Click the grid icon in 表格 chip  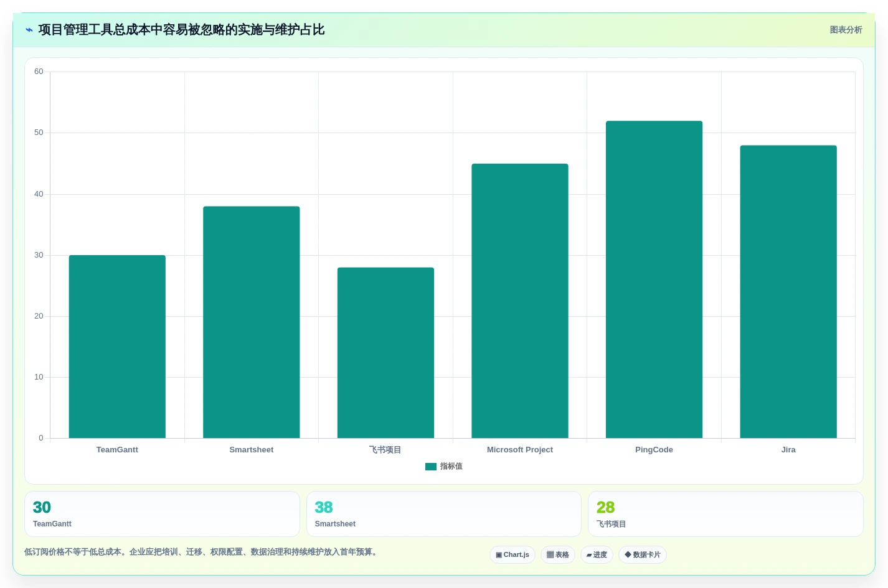pos(550,555)
